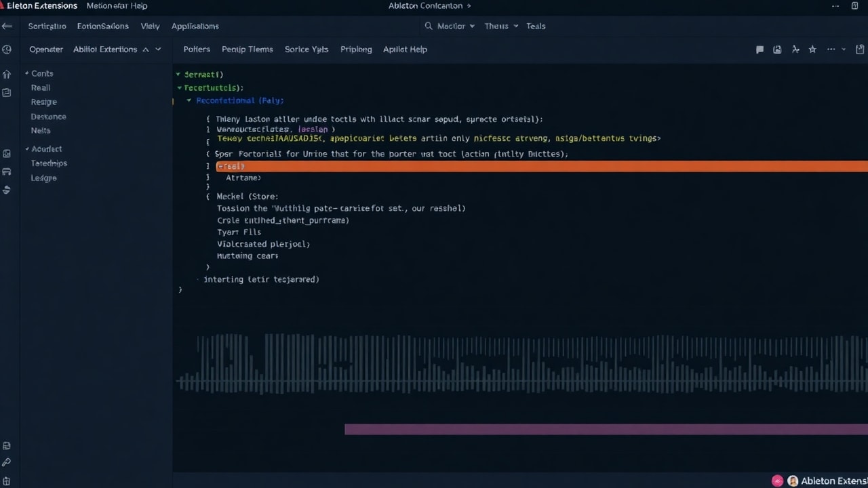
Task: Click the search magnifier icon
Action: pos(429,26)
